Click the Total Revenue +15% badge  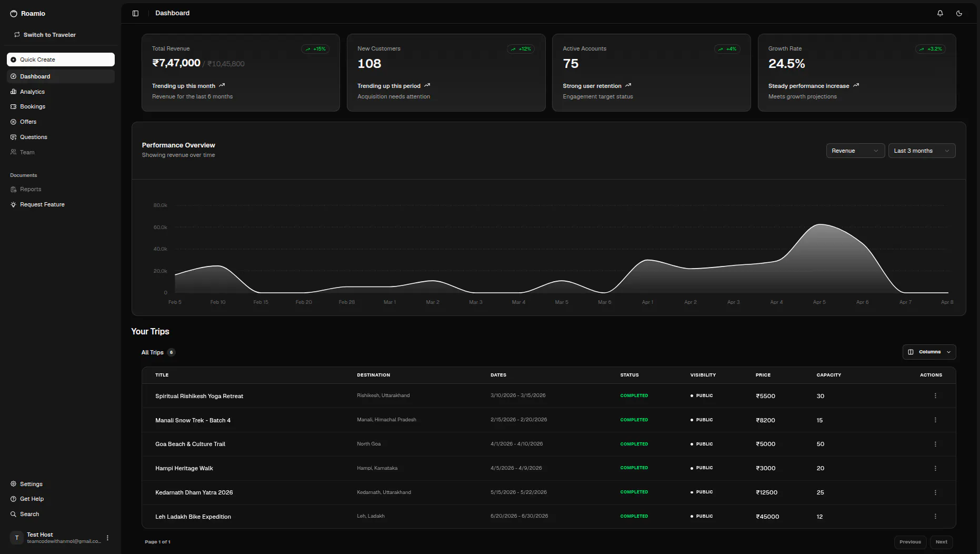[315, 49]
